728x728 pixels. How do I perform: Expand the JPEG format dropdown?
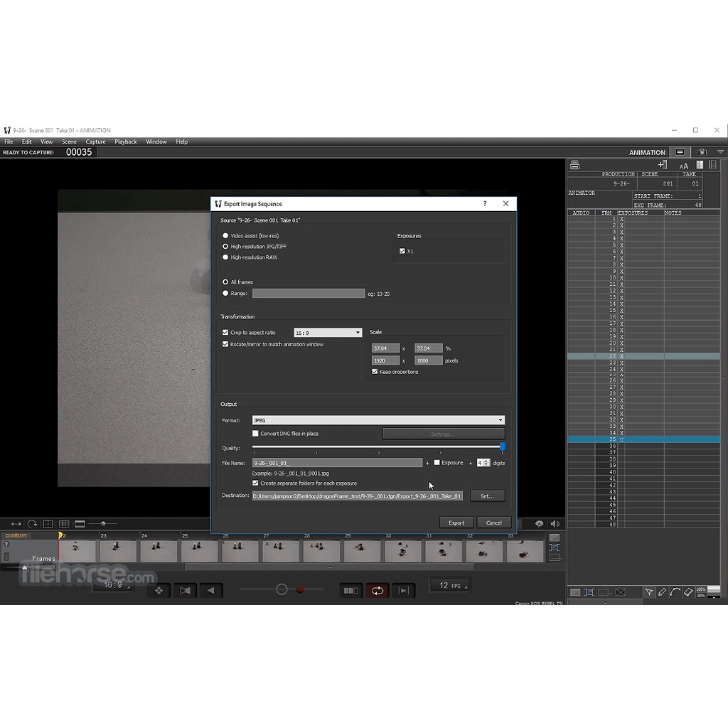tap(378, 420)
